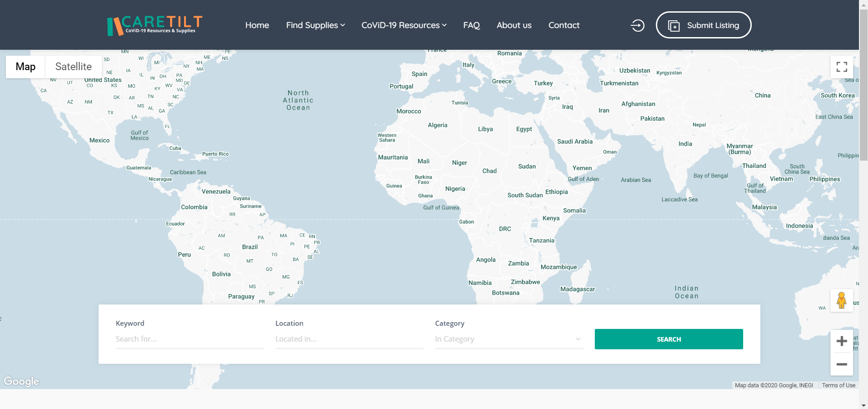
Task: Click the China label on map
Action: pyautogui.click(x=763, y=95)
